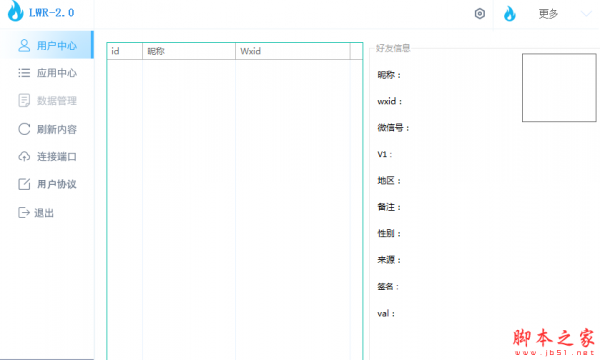Click the val： label
600x360 pixels.
pos(386,314)
